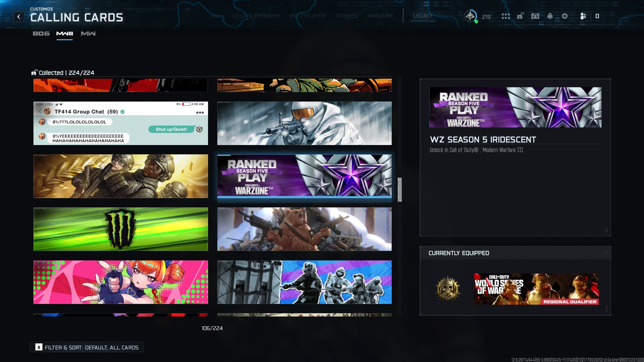This screenshot has width=644, height=362.
Task: Click the CUSTOMIZE breadcrumb label
Action: [42, 9]
